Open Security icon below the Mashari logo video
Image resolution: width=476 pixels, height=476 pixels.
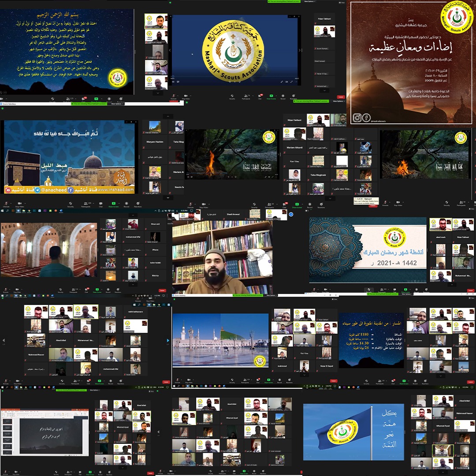click(232, 95)
